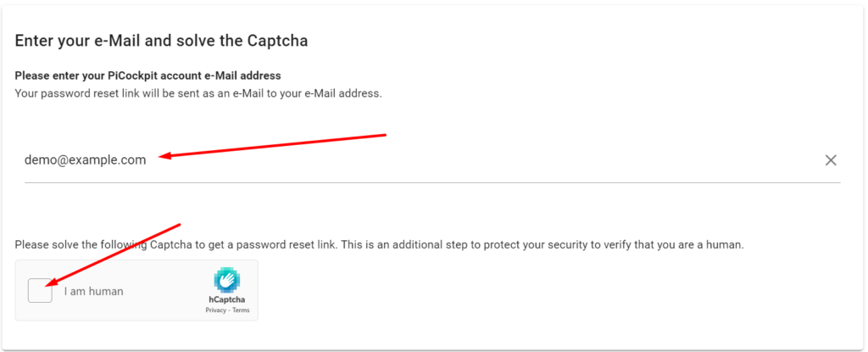Click the hCaptcha hand logo

(x=227, y=280)
